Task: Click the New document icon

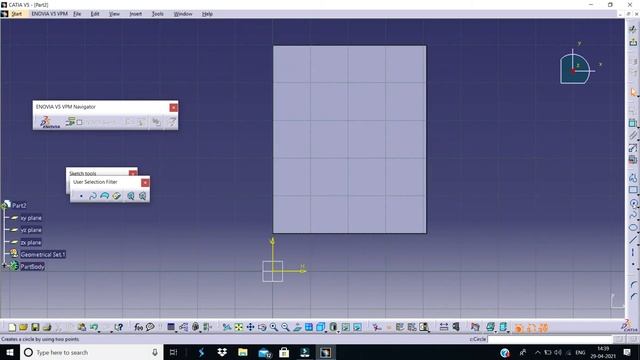Action: 12,327
